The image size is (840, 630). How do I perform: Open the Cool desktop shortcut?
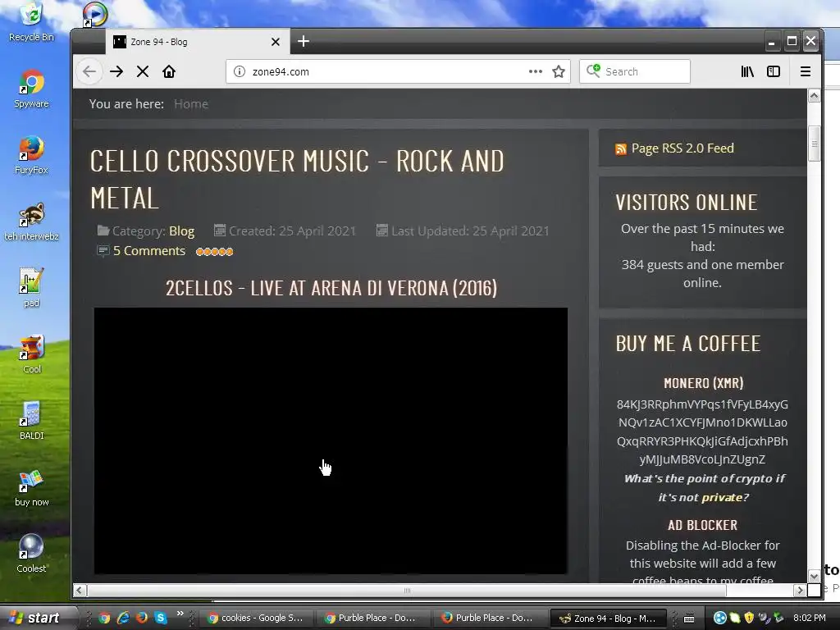point(32,354)
